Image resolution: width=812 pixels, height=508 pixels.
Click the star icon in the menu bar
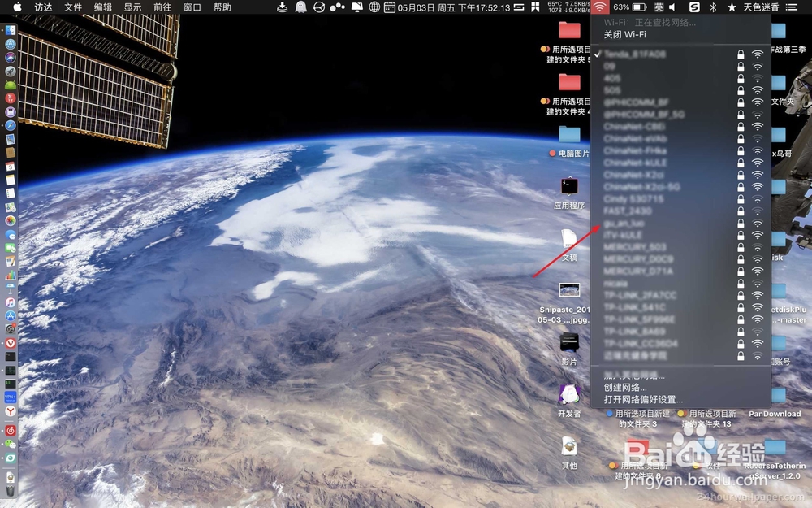[x=732, y=7]
